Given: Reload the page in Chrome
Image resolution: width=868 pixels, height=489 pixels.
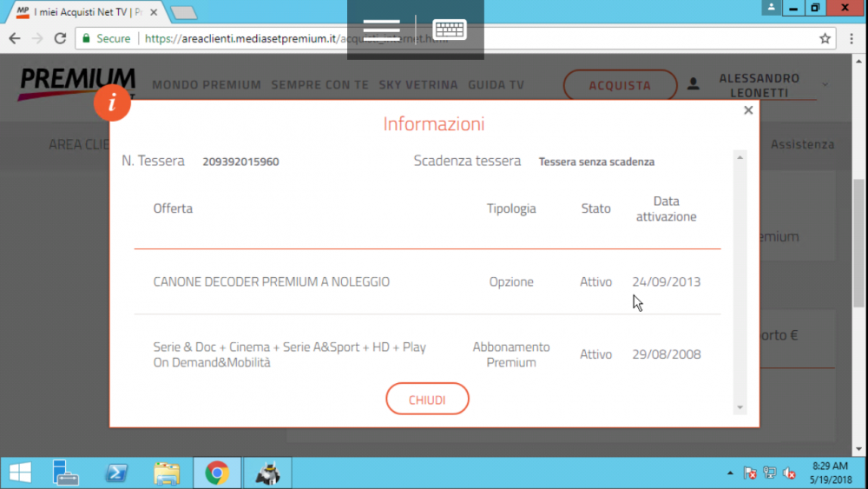Looking at the screenshot, I should (60, 38).
